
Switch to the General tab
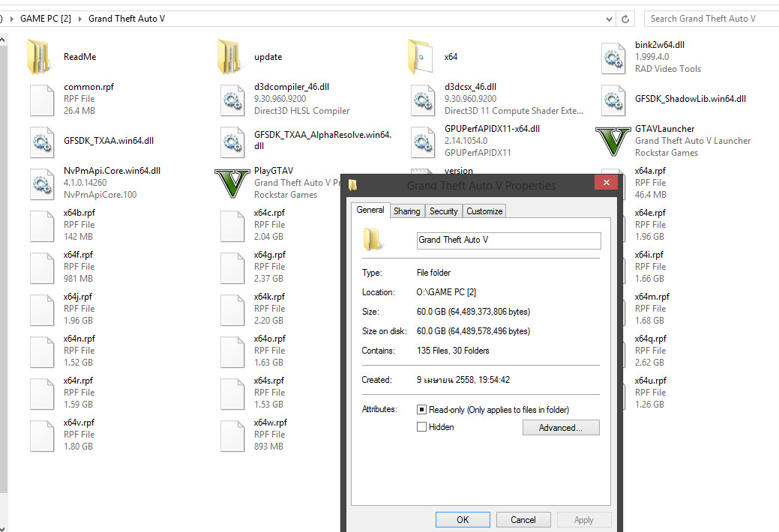click(x=370, y=210)
